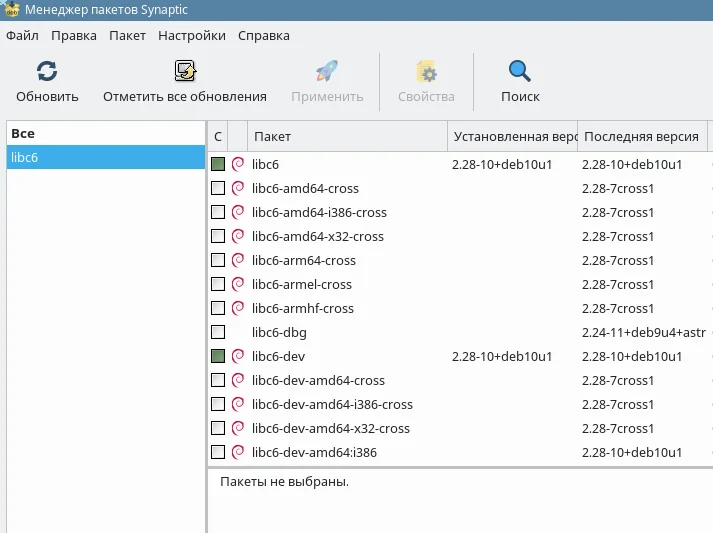Open the Настройки menu
713x533 pixels.
192,35
